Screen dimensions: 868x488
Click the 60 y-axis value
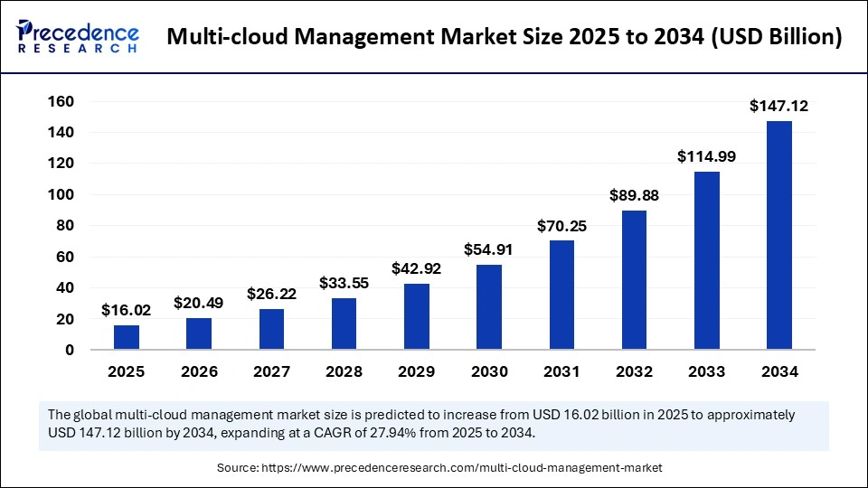(65, 258)
